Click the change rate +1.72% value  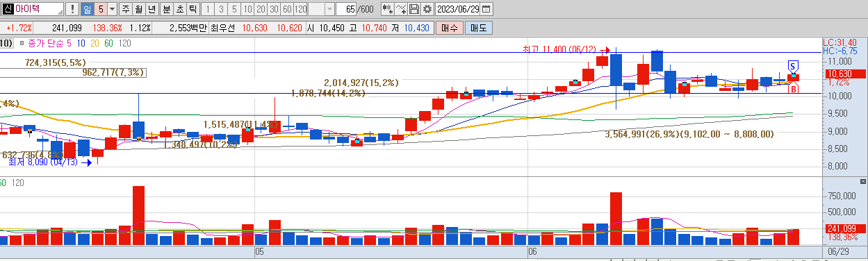[x=19, y=28]
